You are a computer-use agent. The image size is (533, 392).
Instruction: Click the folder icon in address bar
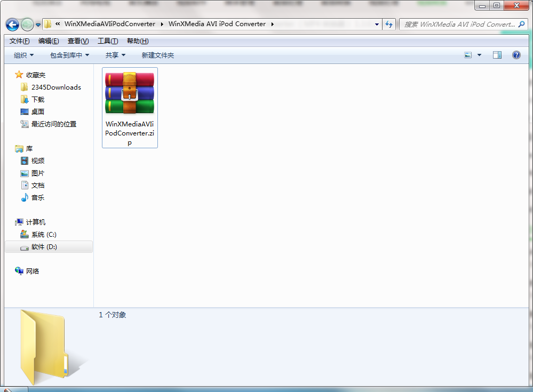[x=48, y=24]
